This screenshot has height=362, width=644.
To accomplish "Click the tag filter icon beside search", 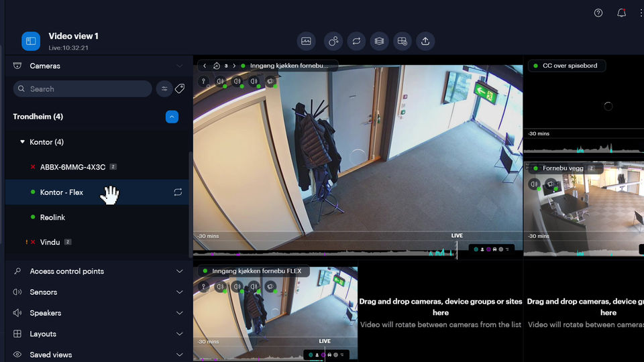I will [x=180, y=88].
